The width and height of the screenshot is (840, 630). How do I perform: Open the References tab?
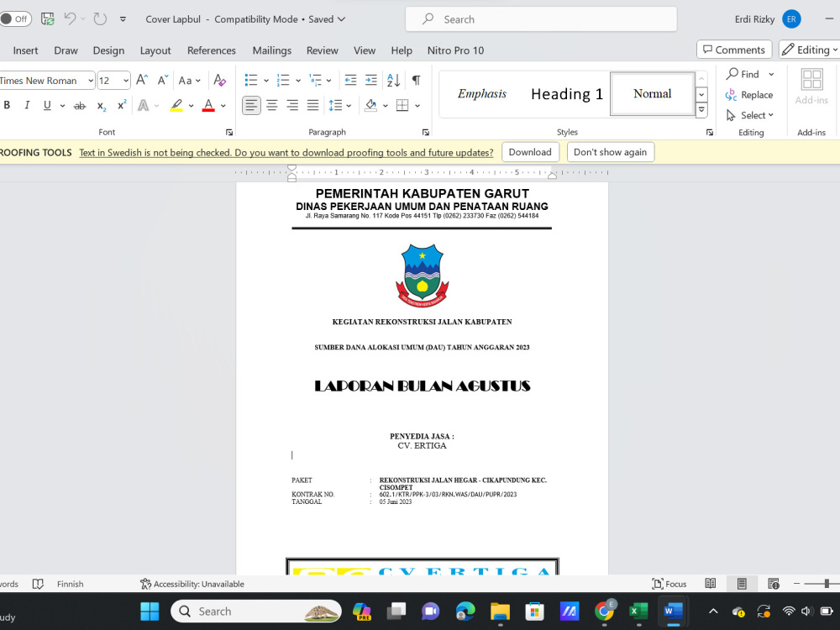pyautogui.click(x=211, y=50)
